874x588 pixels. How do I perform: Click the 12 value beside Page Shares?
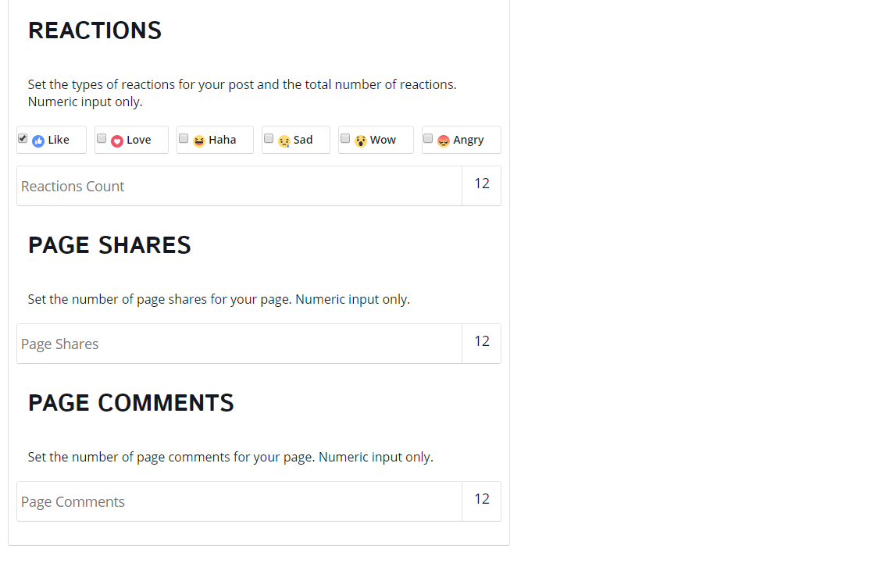click(x=482, y=342)
